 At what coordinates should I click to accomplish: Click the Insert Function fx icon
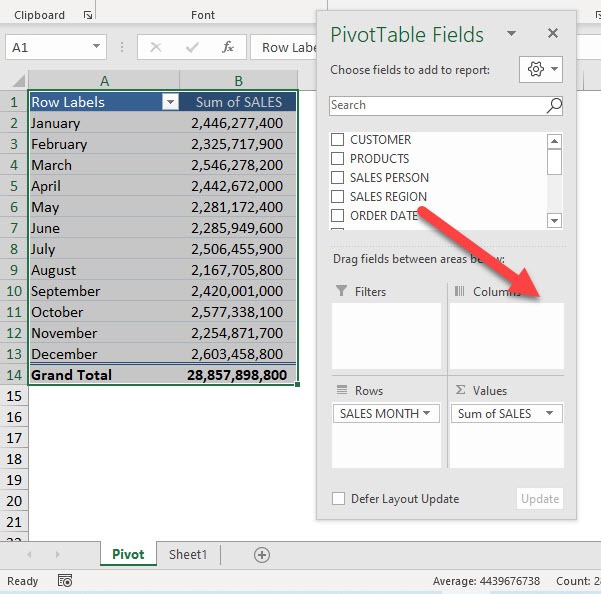coord(228,48)
